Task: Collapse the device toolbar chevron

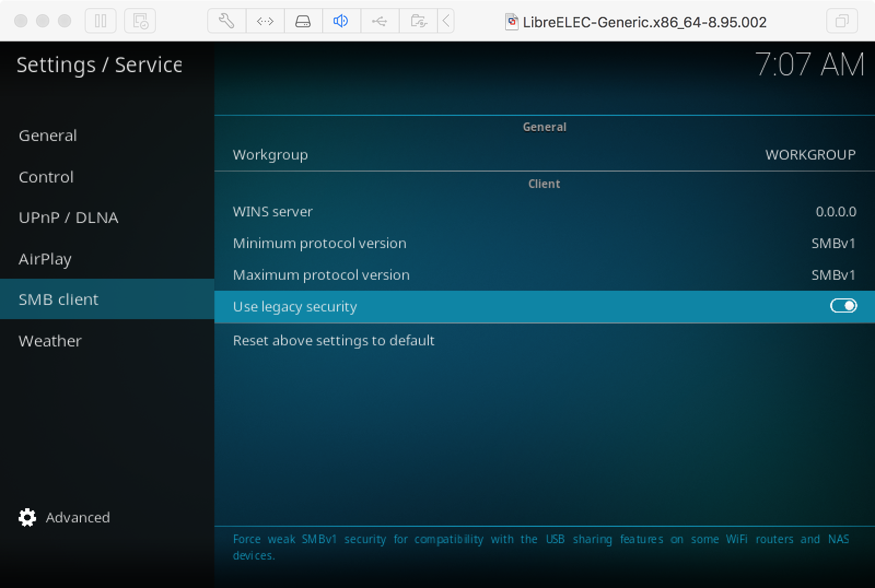Action: (x=446, y=21)
